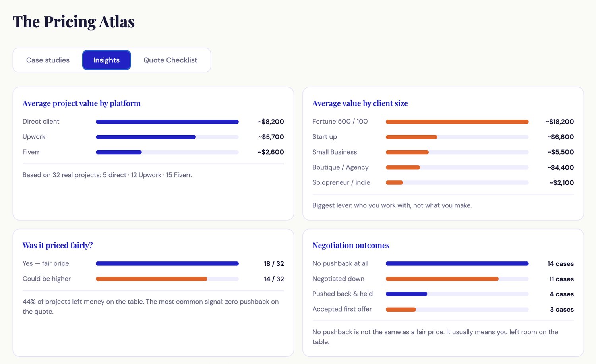
Task: Click the Fiverr value bar
Action: click(x=167, y=152)
